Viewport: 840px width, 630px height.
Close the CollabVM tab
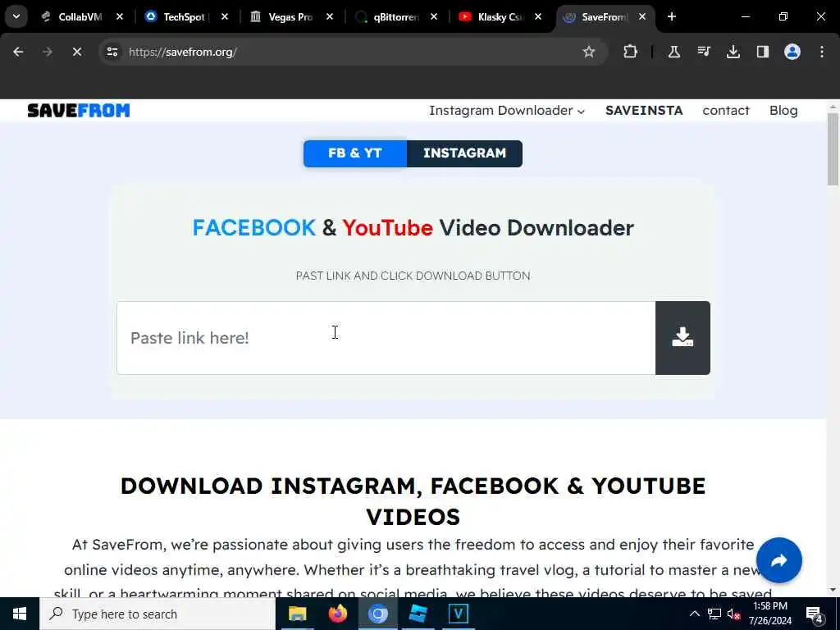[120, 16]
